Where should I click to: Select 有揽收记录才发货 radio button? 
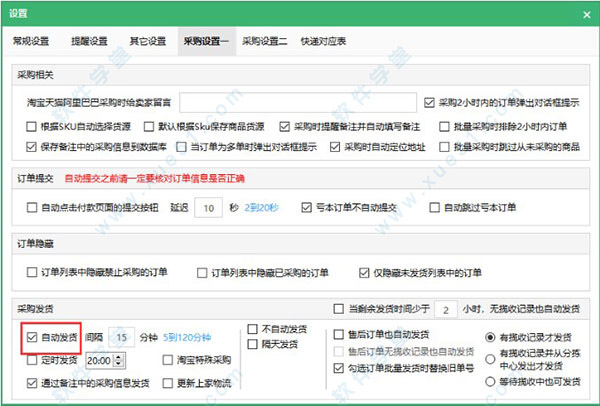[x=490, y=337]
